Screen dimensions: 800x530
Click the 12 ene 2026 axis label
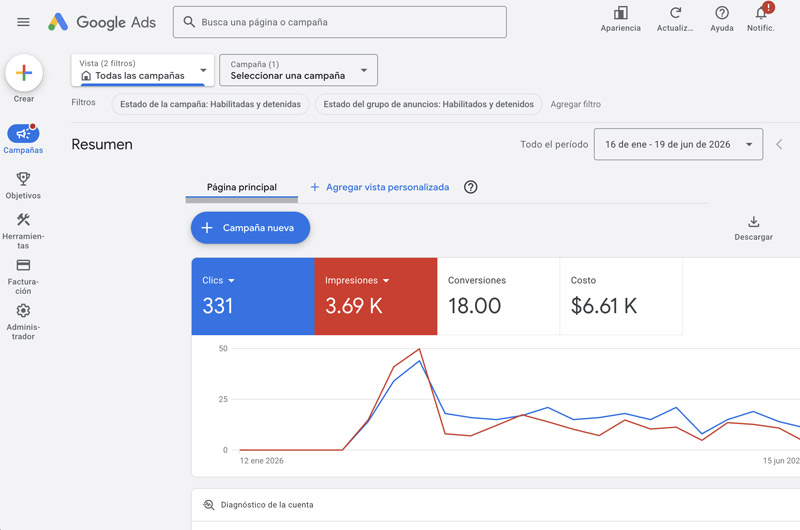[x=262, y=461]
